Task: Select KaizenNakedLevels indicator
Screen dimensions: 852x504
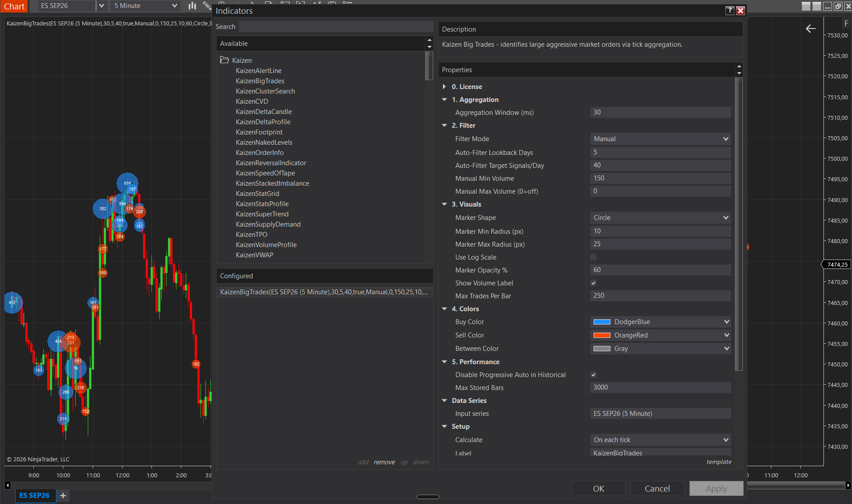Action: [264, 142]
